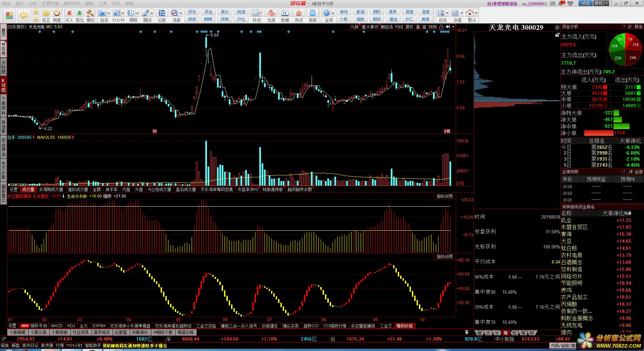Click the 港股 market button
Screen dimensions: 644x351
tap(426, 12)
